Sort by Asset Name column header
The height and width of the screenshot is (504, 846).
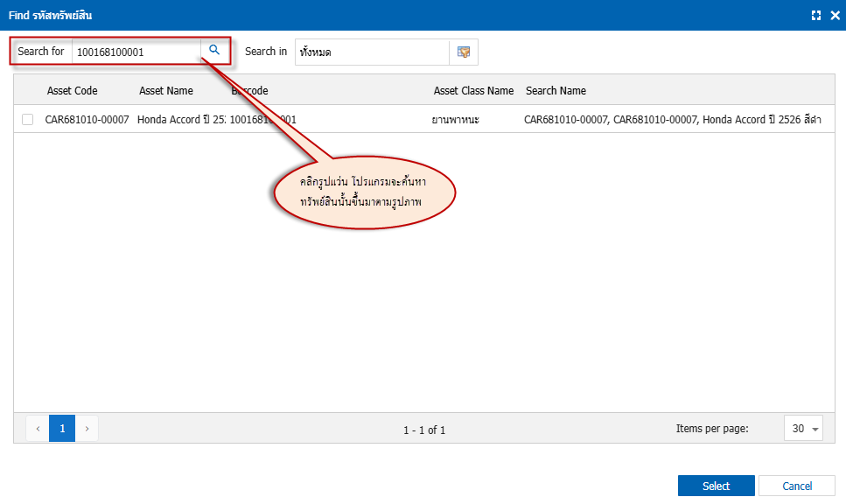pyautogui.click(x=166, y=91)
